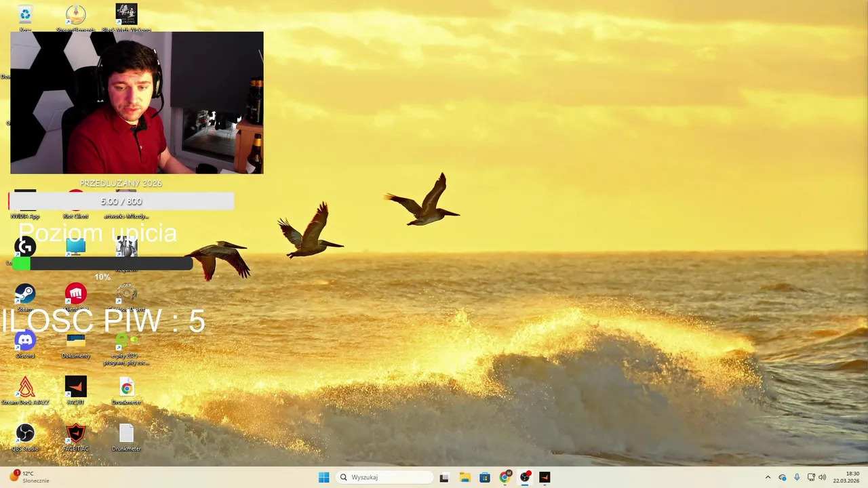Click the 'ILOSC PIW : 5' counter text

coord(103,321)
